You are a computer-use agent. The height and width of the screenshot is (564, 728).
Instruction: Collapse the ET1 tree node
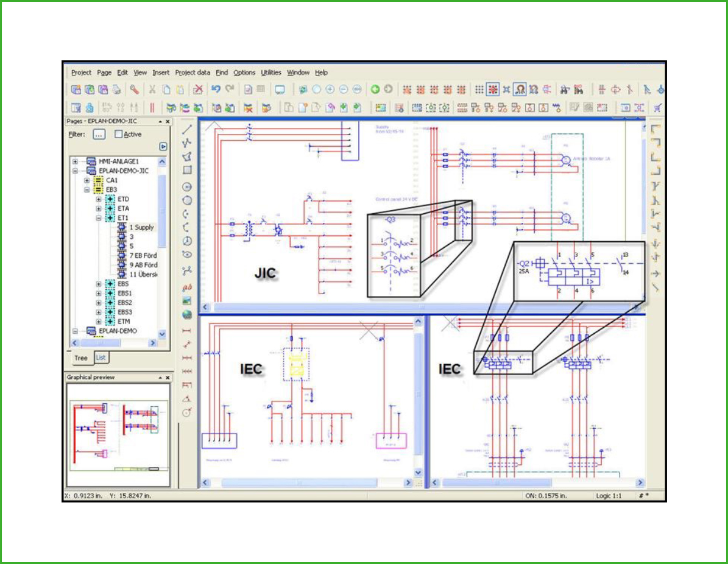99,218
